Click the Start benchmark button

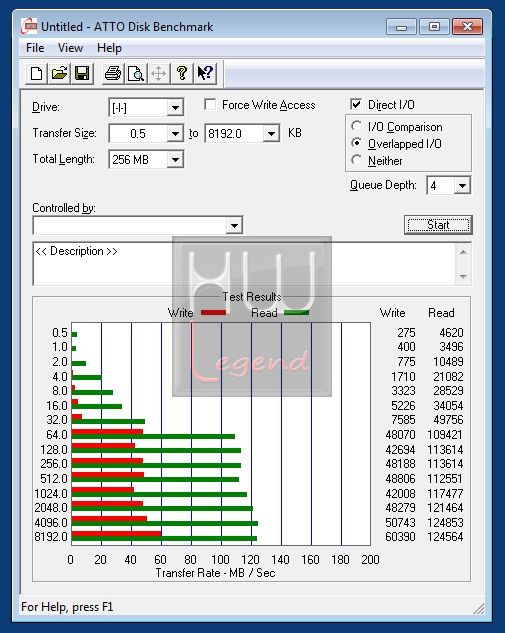(438, 224)
